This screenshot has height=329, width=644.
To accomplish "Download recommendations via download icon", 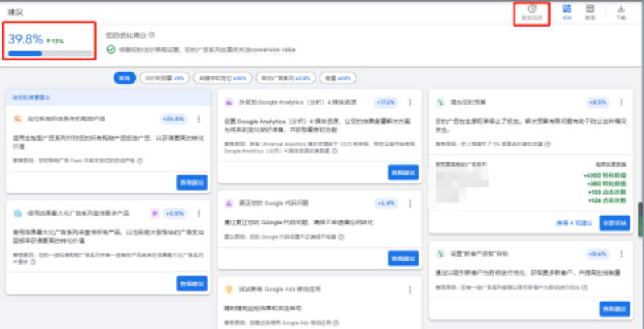I will [x=621, y=9].
